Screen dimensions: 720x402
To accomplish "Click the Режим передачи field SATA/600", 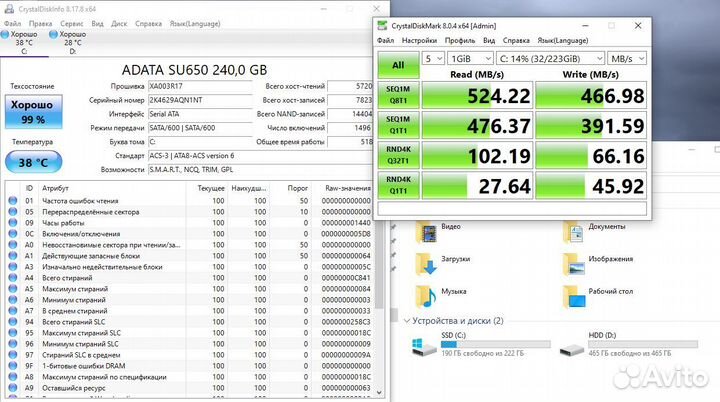I will 200,128.
